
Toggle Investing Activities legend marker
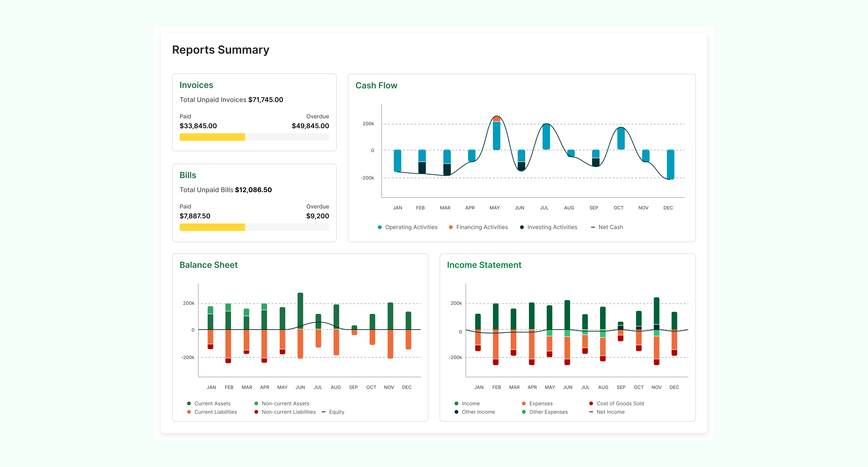(x=522, y=227)
